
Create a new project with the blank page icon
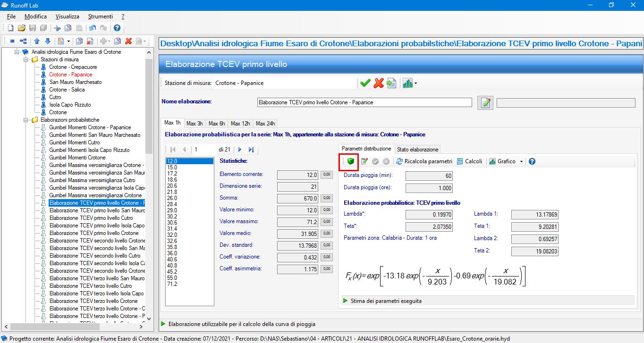tap(10, 28)
